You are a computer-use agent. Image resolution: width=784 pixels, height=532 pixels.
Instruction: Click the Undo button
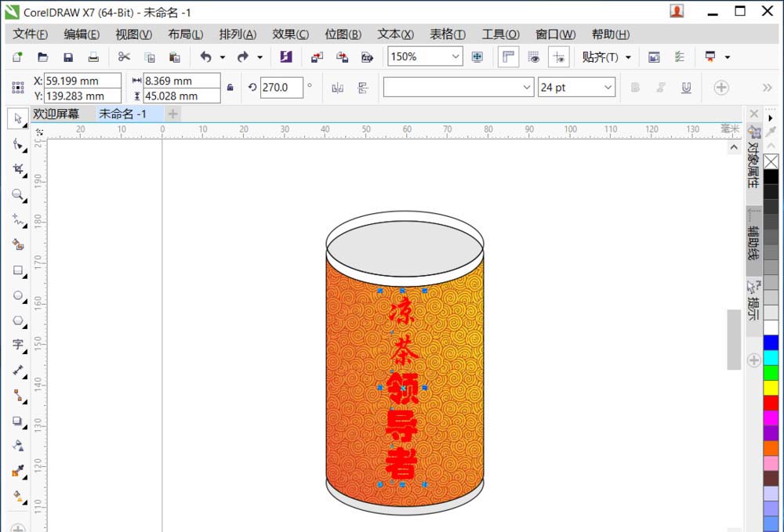point(205,56)
